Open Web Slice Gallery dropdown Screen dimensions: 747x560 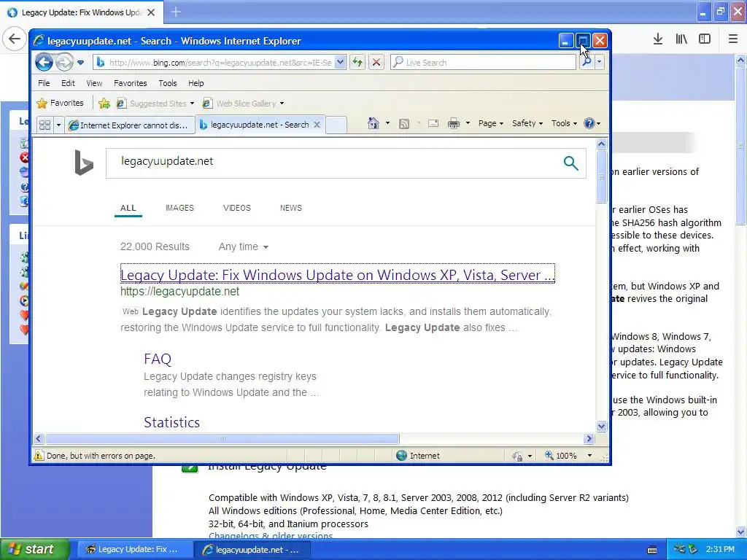(x=243, y=104)
